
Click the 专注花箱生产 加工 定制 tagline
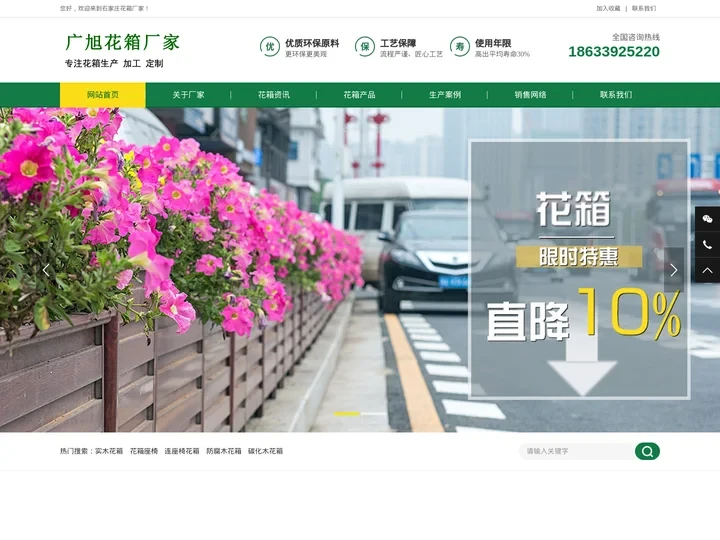[x=114, y=63]
